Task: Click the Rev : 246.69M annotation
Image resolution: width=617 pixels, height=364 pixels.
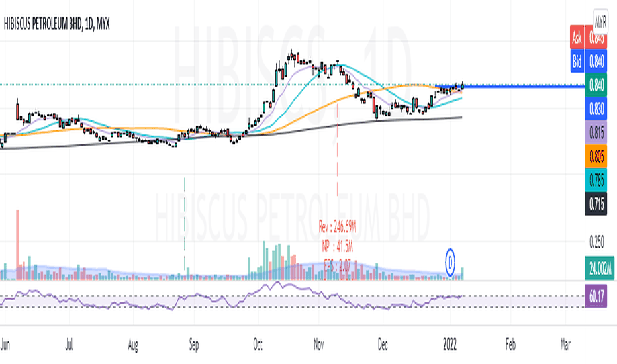Action: coord(337,226)
